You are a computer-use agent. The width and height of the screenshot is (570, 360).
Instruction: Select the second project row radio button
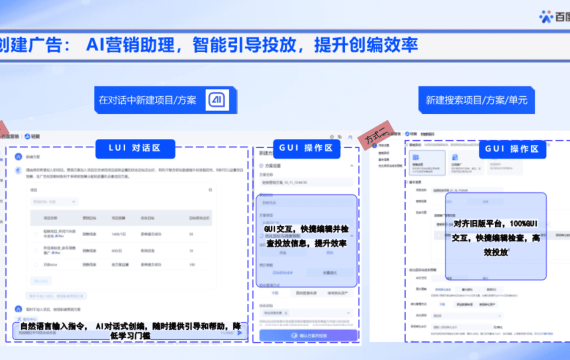click(x=36, y=251)
